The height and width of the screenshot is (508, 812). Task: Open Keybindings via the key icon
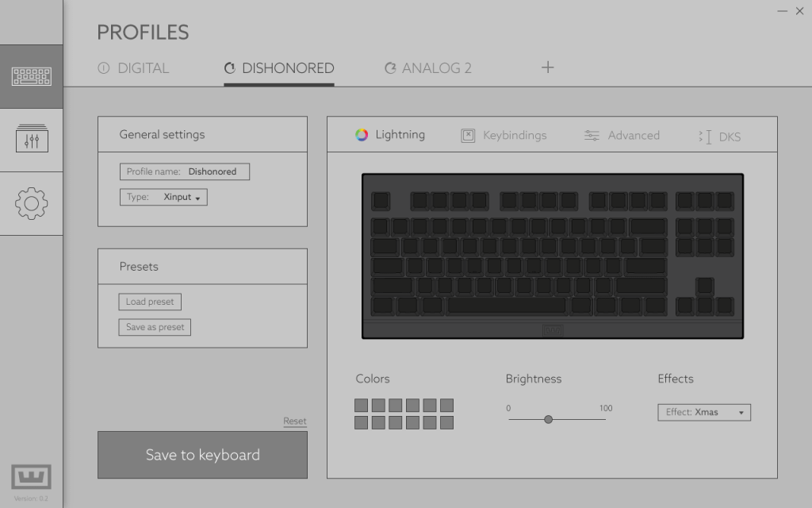click(x=468, y=135)
